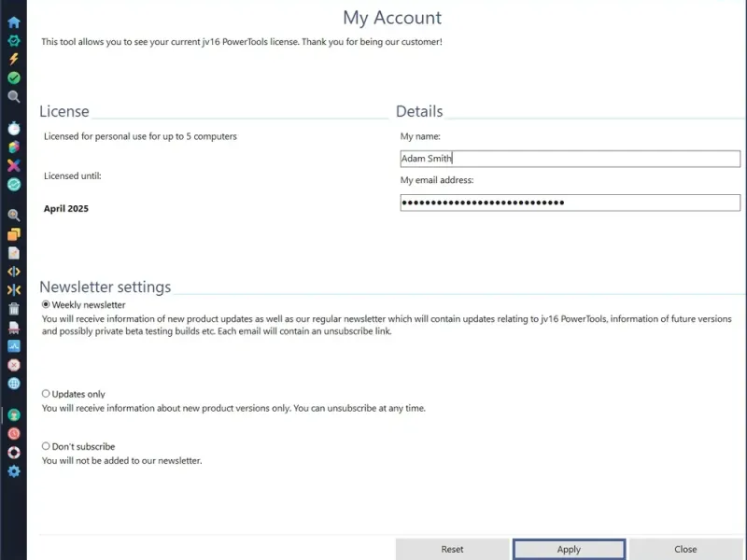Image resolution: width=747 pixels, height=560 pixels.
Task: Open the pink-orange X cross tool
Action: pos(14,165)
